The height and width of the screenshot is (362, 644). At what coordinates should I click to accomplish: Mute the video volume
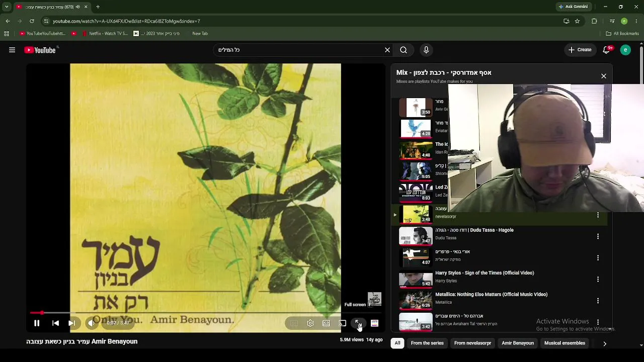coord(91,323)
